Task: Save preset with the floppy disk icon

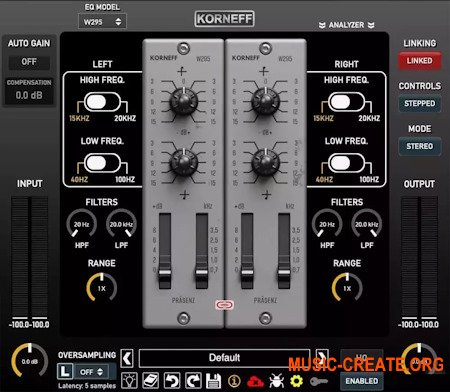Action: [x=214, y=380]
